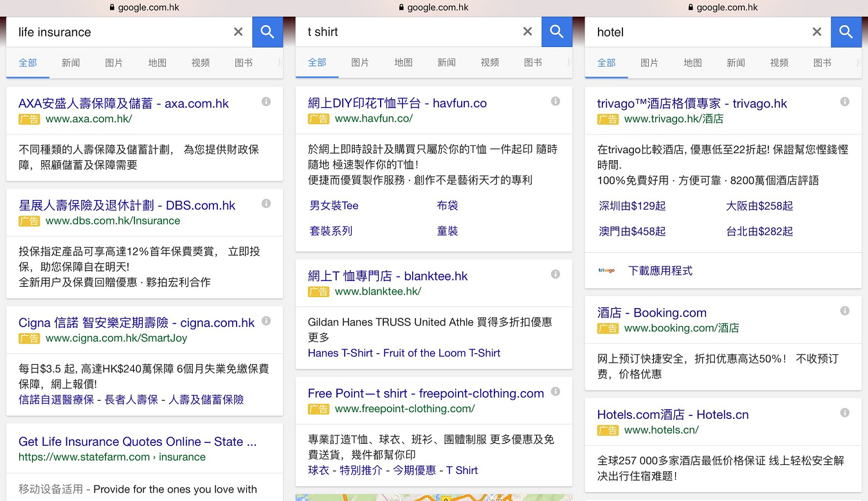The width and height of the screenshot is (868, 501).
Task: Open Cigna 信諾 智安樂定期壽險 ad title
Action: pos(136,323)
